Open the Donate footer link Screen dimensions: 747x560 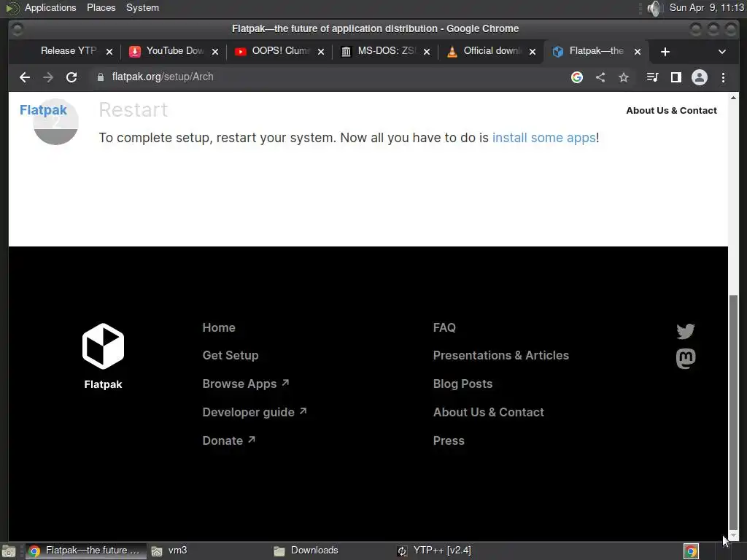(x=228, y=440)
